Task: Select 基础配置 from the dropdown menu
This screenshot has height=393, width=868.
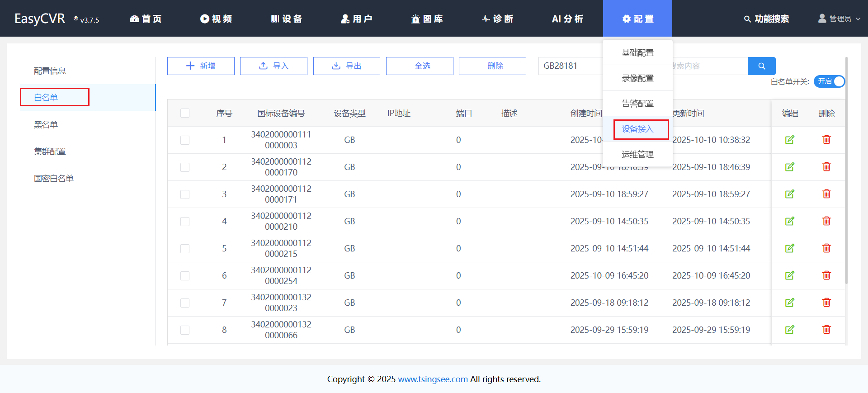Action: pos(637,53)
